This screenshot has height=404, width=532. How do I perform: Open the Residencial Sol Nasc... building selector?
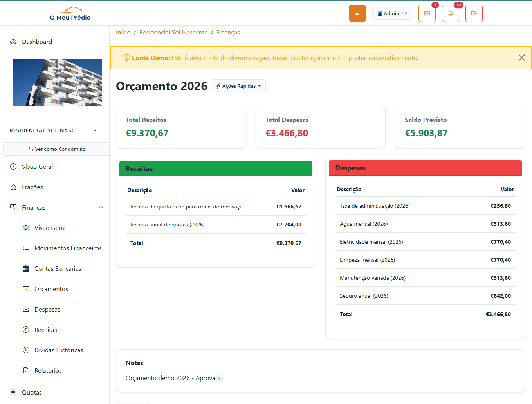[53, 130]
